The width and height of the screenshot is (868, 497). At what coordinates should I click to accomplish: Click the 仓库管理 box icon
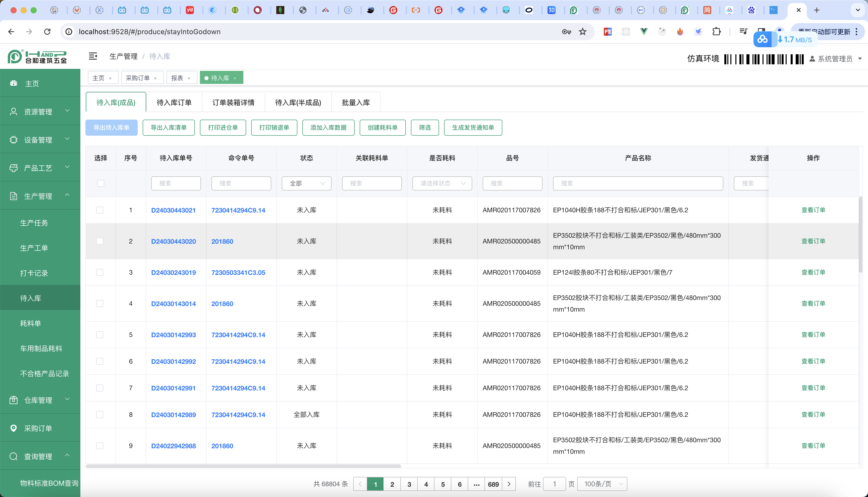(14, 400)
